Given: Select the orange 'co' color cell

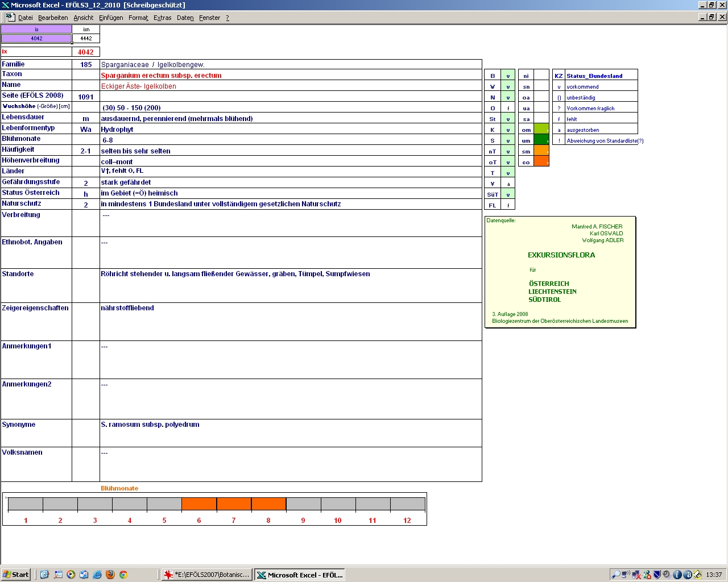Looking at the screenshot, I should (x=541, y=162).
